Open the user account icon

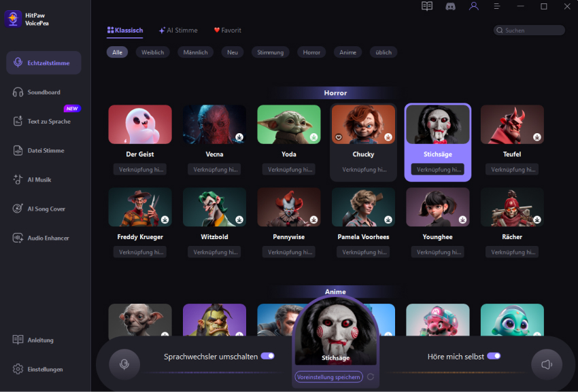474,6
